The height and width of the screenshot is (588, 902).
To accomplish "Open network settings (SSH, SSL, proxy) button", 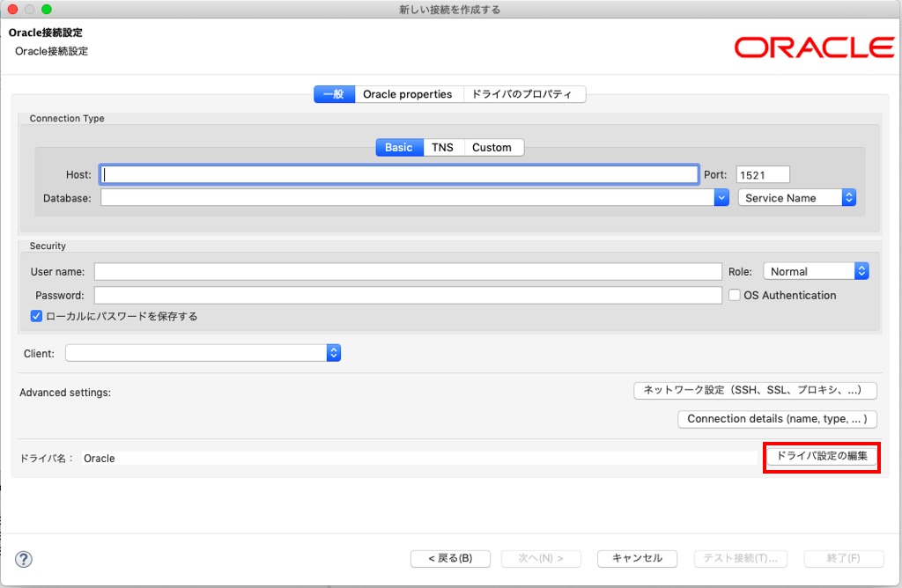I will click(x=755, y=390).
